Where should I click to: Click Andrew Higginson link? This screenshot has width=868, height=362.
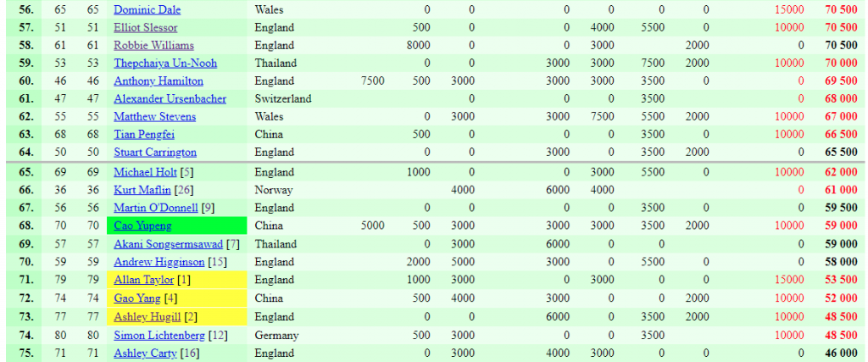159,262
